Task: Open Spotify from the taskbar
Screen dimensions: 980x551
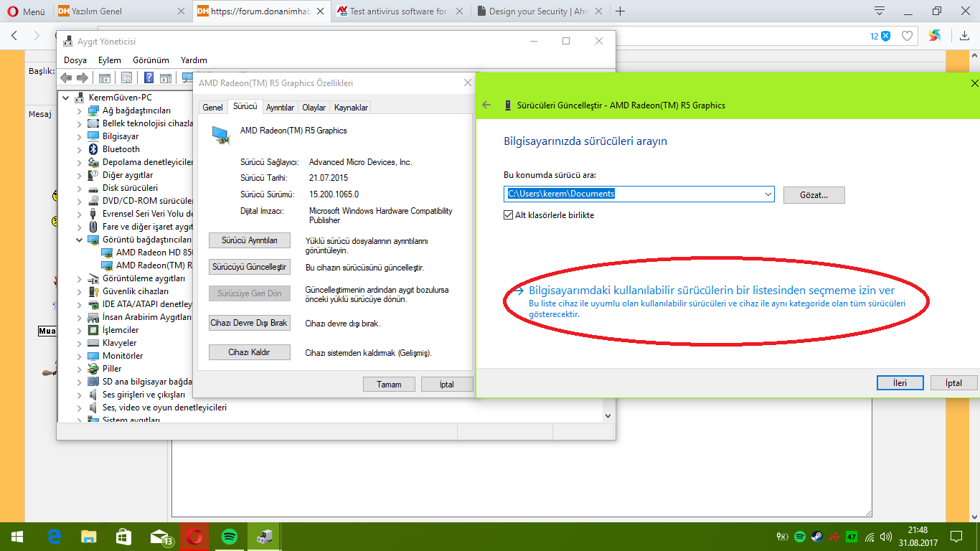Action: point(230,537)
